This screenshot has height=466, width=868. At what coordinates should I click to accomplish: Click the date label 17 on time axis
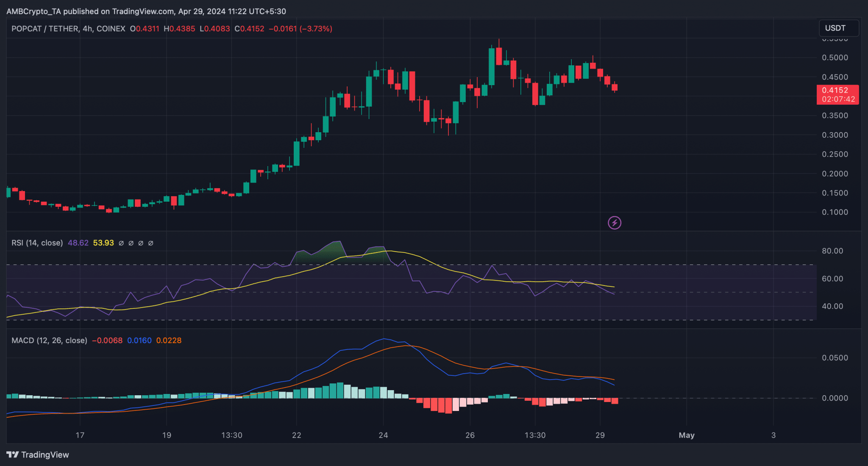pyautogui.click(x=80, y=435)
